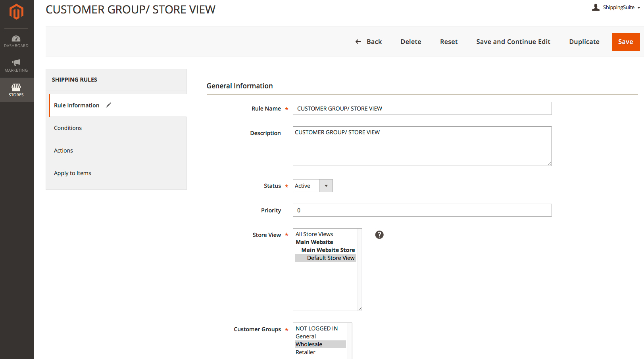Click the pencil edit icon next to Rule Information
This screenshot has width=644, height=359.
pyautogui.click(x=108, y=105)
